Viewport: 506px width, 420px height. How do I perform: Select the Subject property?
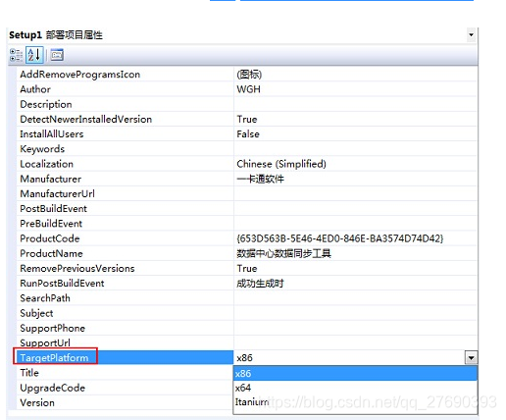36,313
